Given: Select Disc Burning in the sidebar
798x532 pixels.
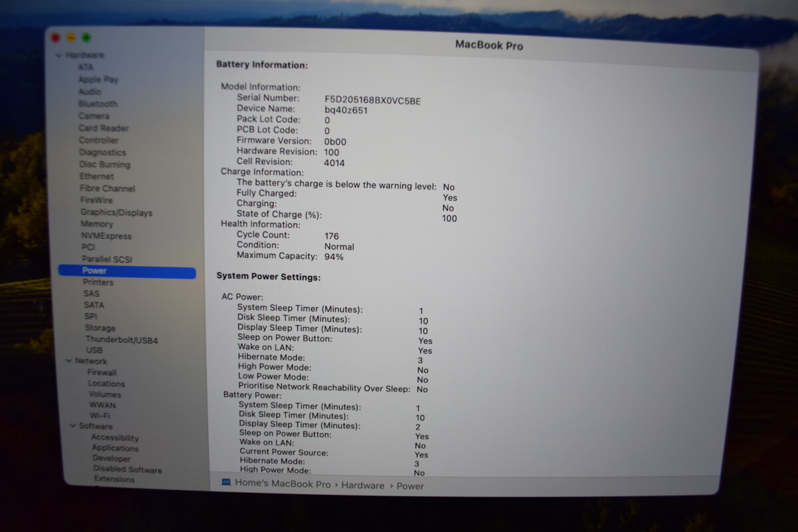Looking at the screenshot, I should pyautogui.click(x=105, y=164).
